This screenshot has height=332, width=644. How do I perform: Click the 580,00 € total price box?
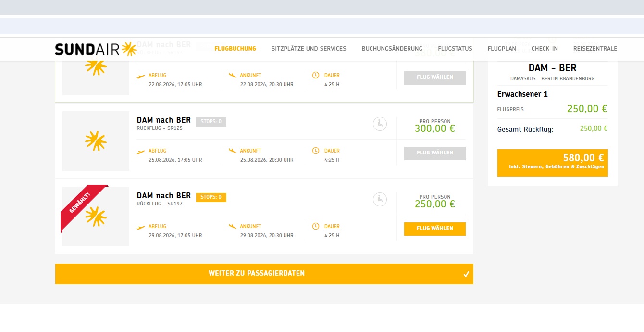pyautogui.click(x=553, y=163)
